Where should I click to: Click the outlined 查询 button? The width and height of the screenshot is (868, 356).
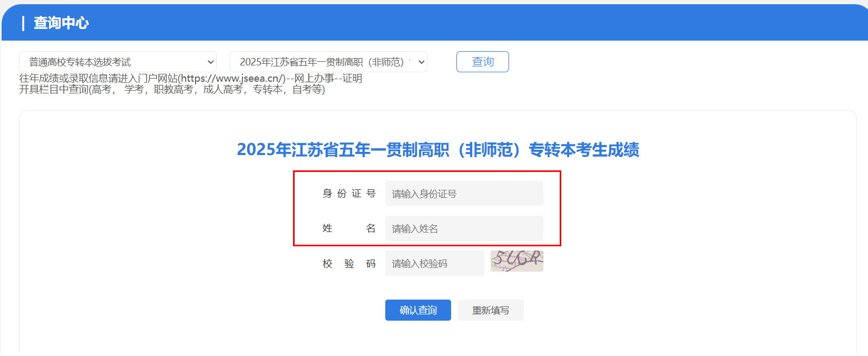[x=482, y=62]
